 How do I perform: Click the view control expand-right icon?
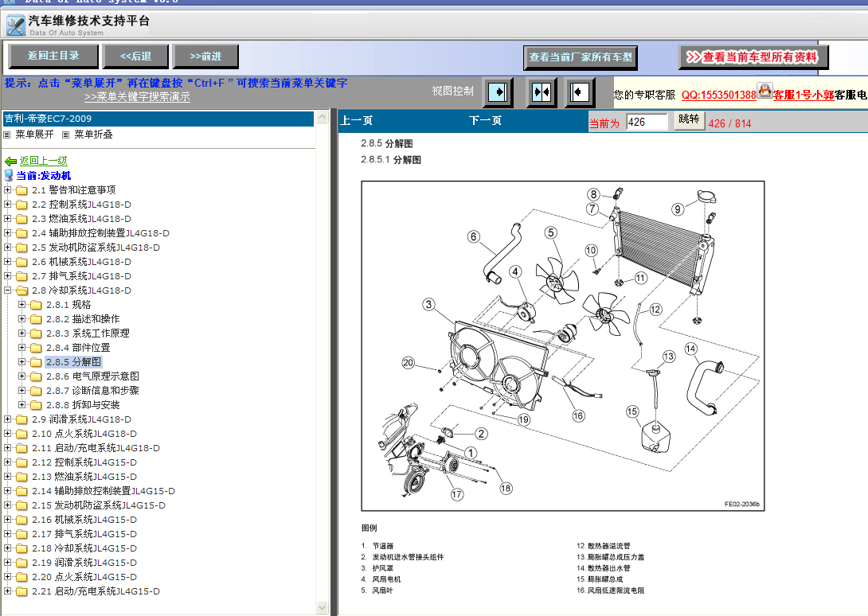[499, 92]
